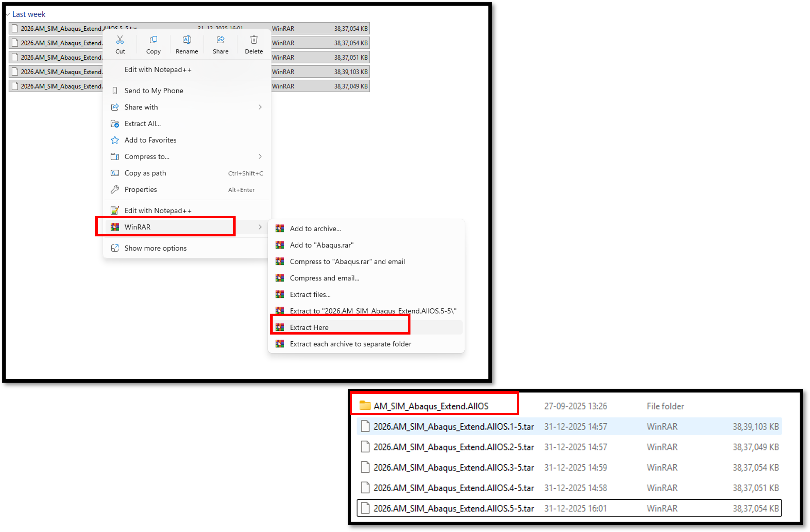This screenshot has height=532, width=810.
Task: Click Show more options
Action: click(155, 248)
